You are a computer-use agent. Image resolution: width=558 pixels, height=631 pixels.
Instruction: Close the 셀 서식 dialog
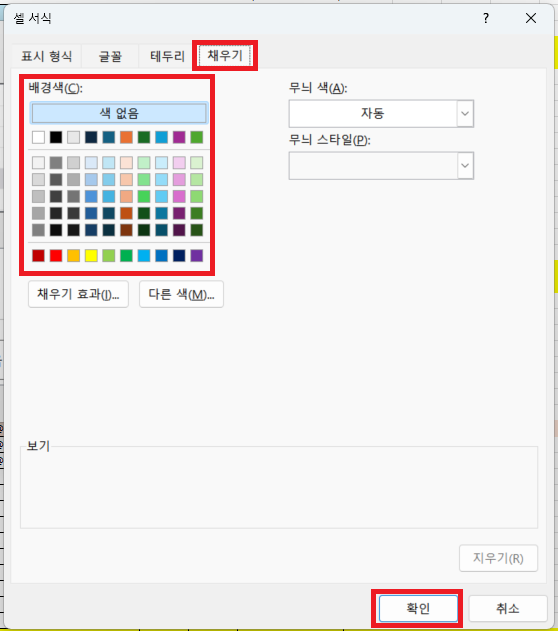531,18
